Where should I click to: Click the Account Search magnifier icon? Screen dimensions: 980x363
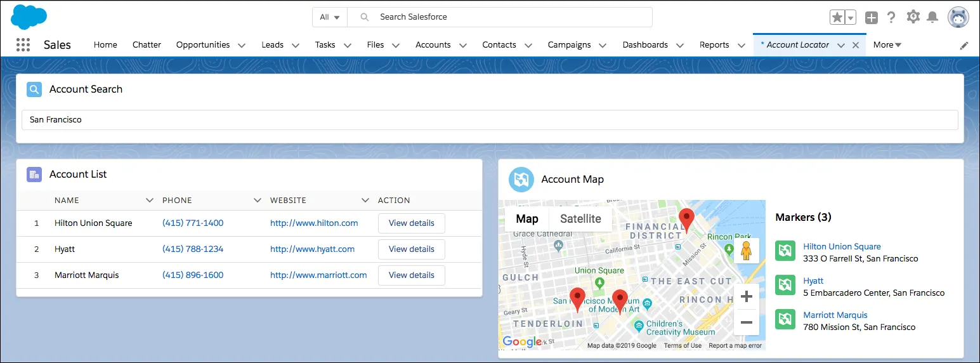pos(34,89)
